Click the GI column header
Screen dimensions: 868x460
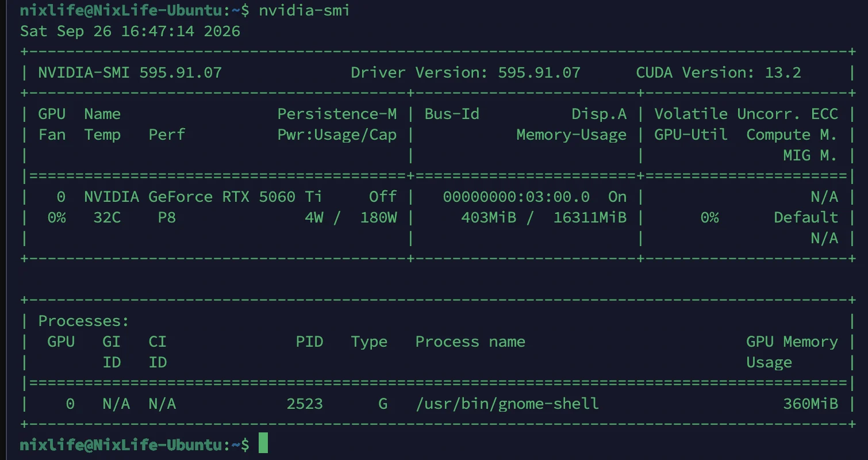(112, 342)
